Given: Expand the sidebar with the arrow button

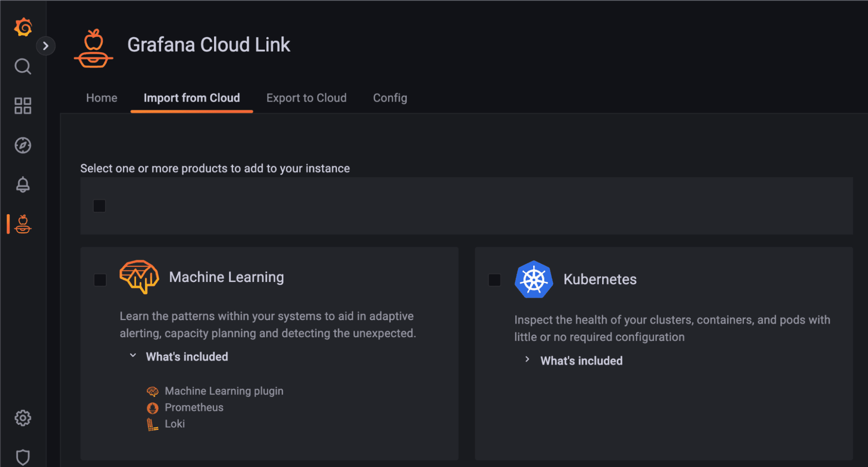Looking at the screenshot, I should tap(46, 45).
